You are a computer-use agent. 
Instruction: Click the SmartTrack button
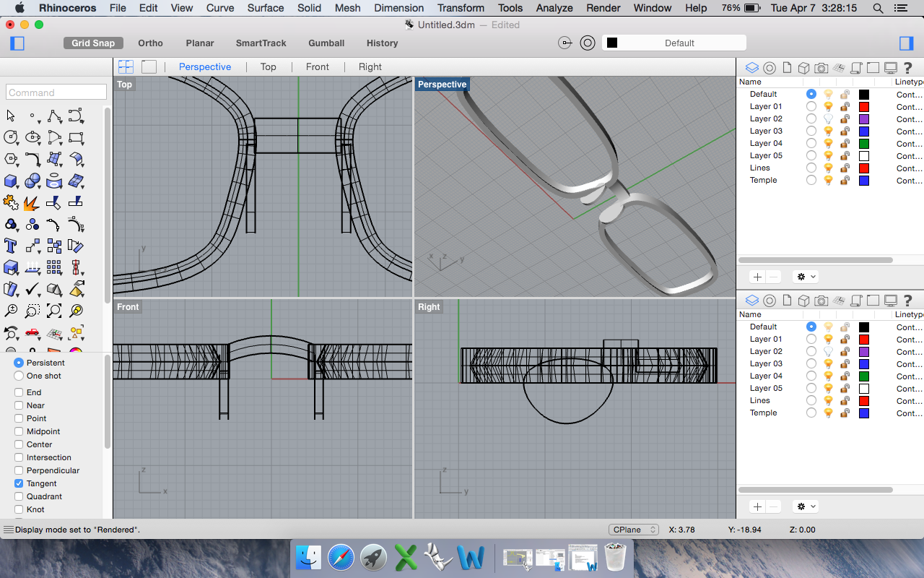click(261, 43)
